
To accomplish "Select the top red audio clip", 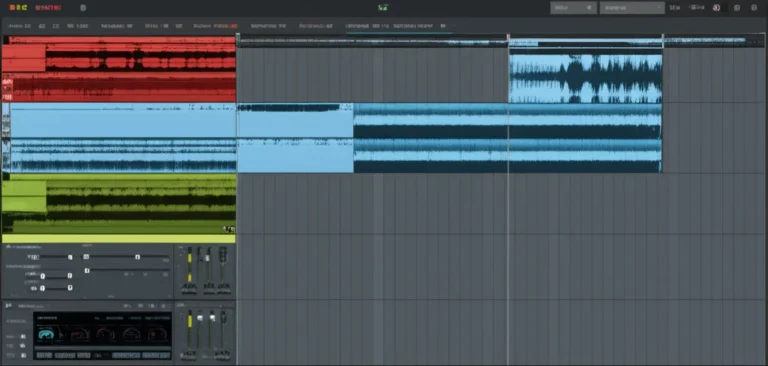I will point(119,54).
